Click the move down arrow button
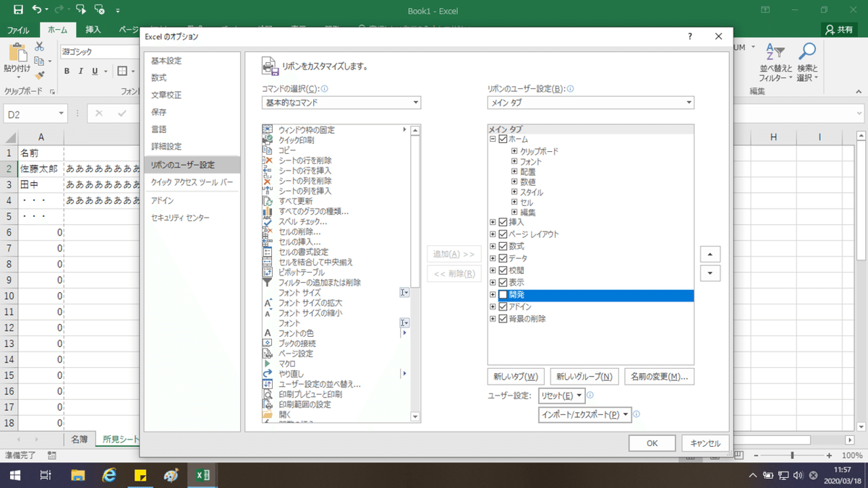868x488 pixels. point(710,273)
